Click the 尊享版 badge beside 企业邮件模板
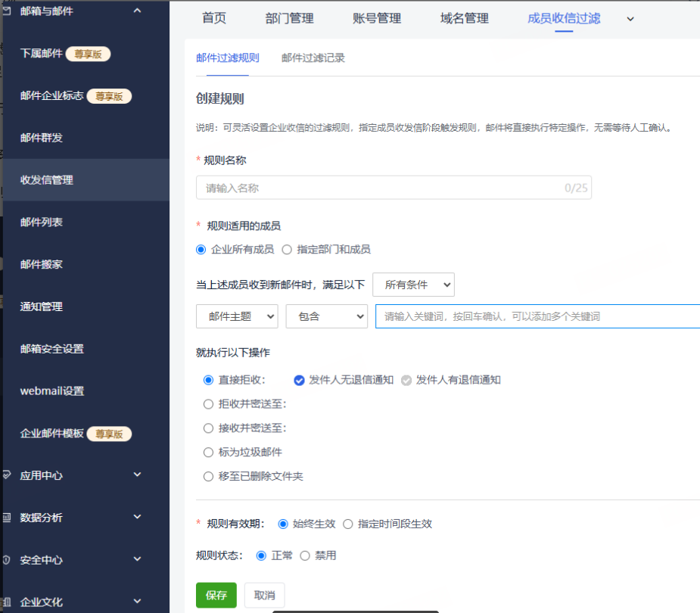 click(109, 434)
